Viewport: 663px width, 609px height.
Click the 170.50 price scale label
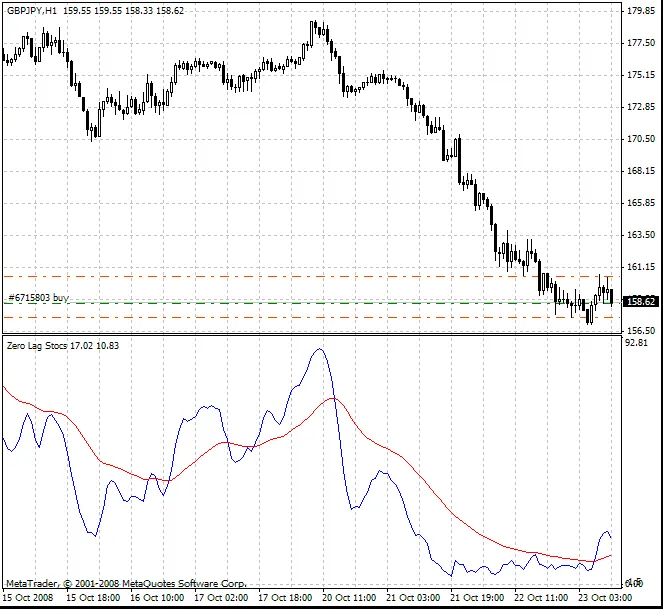640,139
